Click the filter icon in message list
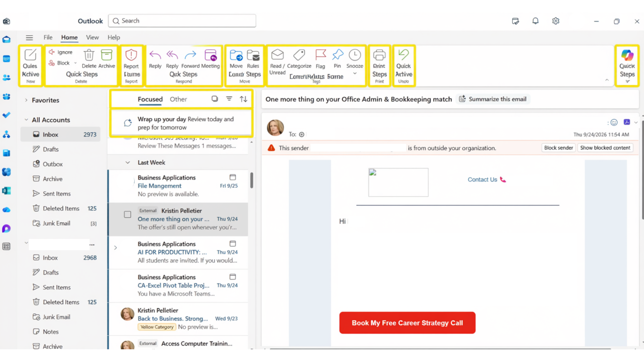This screenshot has width=644, height=362. [229, 99]
